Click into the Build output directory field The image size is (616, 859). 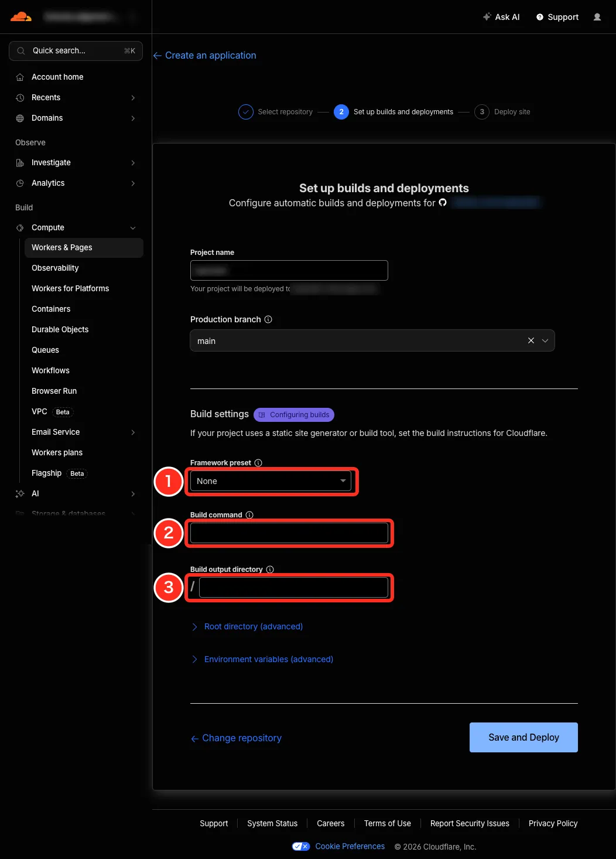point(294,587)
